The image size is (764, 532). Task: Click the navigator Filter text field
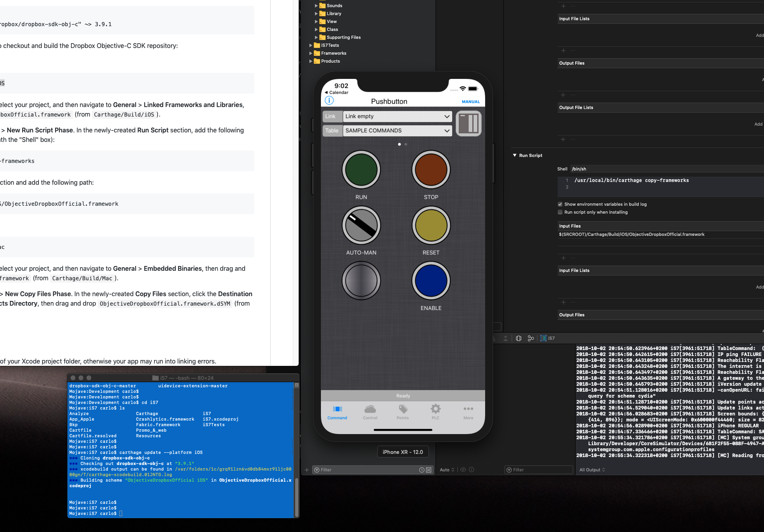(373, 470)
